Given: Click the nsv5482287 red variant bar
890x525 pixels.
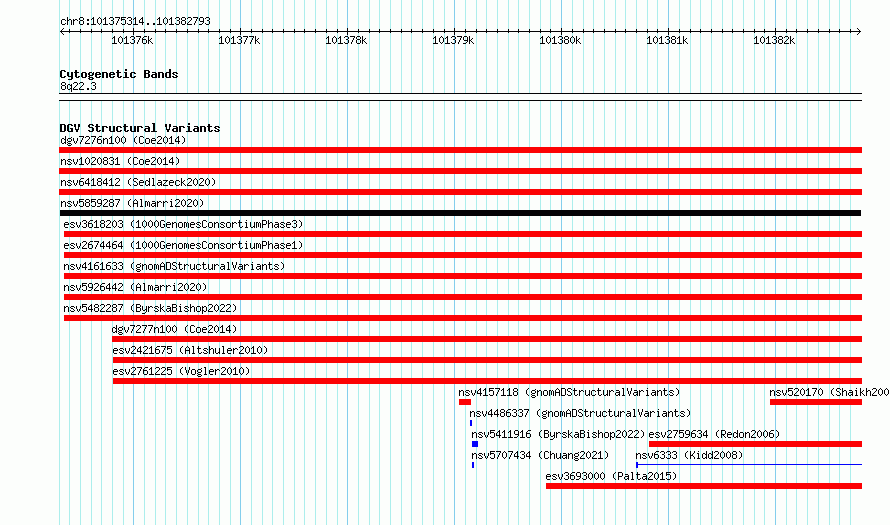Looking at the screenshot, I should (463, 318).
